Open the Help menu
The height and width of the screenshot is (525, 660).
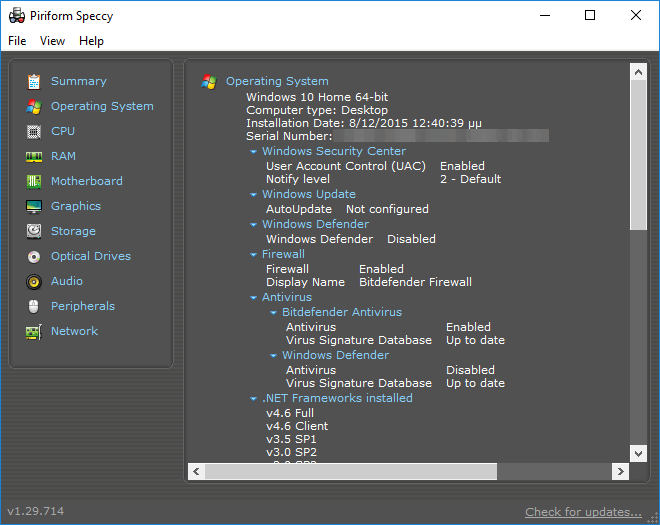pyautogui.click(x=91, y=41)
